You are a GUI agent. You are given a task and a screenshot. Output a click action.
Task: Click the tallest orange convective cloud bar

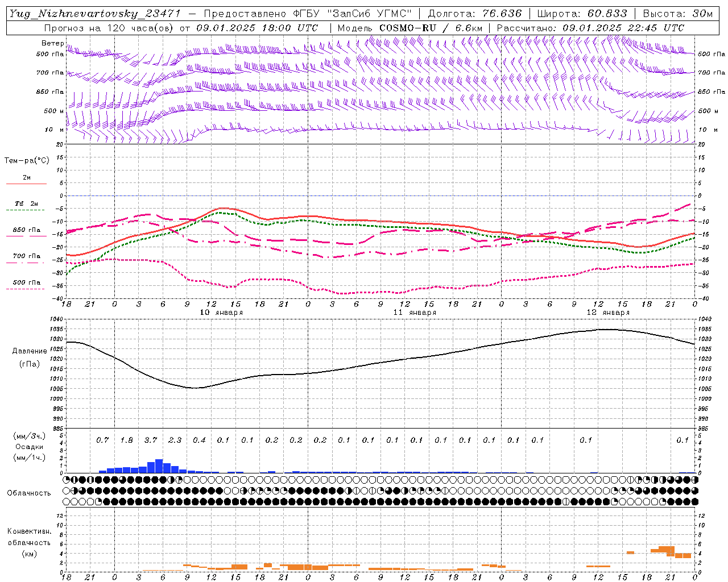click(670, 550)
